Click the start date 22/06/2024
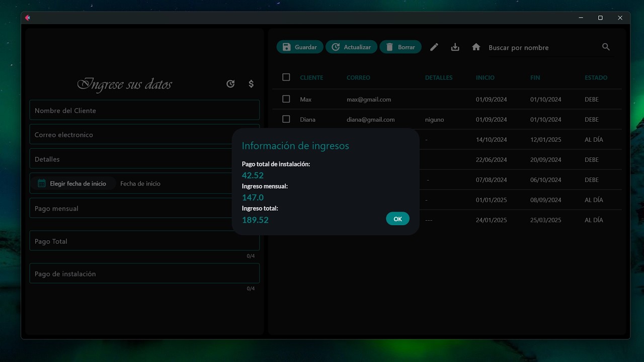 [492, 160]
